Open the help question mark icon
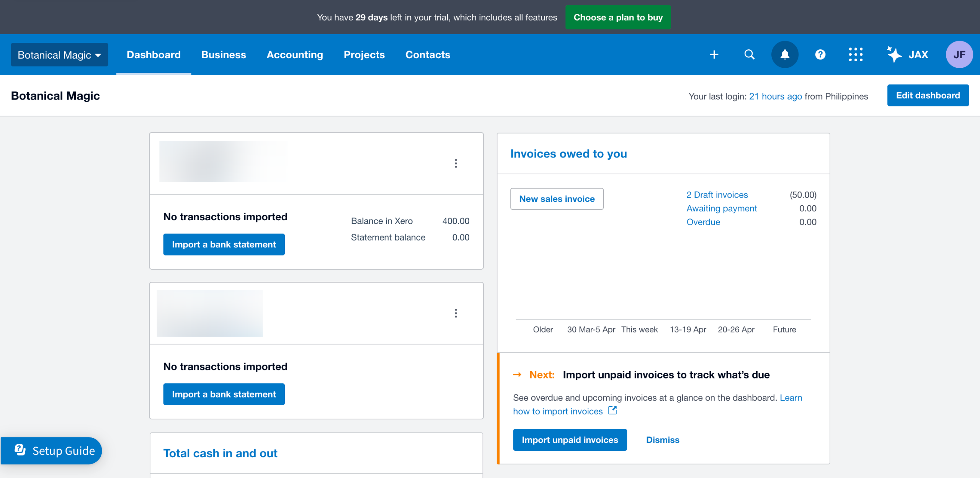 [x=820, y=55]
